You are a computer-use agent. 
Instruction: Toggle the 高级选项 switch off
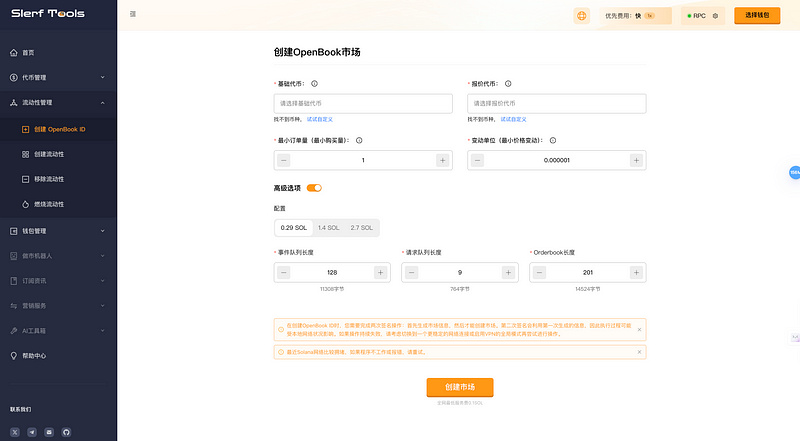tap(314, 188)
